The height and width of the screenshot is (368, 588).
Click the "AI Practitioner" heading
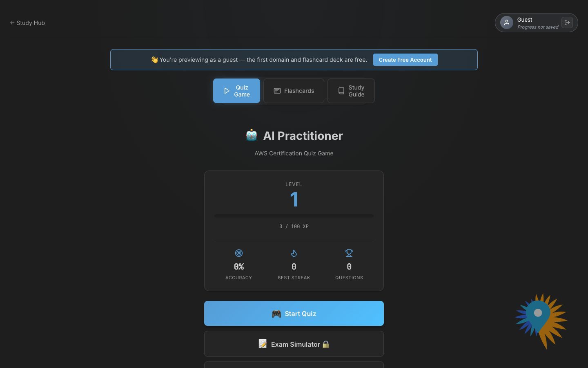coord(303,136)
